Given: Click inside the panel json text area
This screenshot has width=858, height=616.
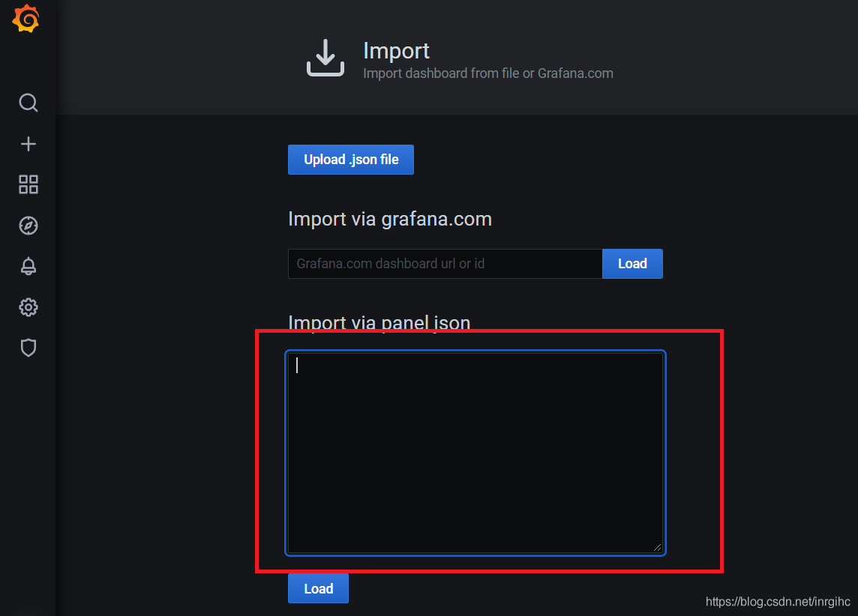Looking at the screenshot, I should click(x=475, y=453).
